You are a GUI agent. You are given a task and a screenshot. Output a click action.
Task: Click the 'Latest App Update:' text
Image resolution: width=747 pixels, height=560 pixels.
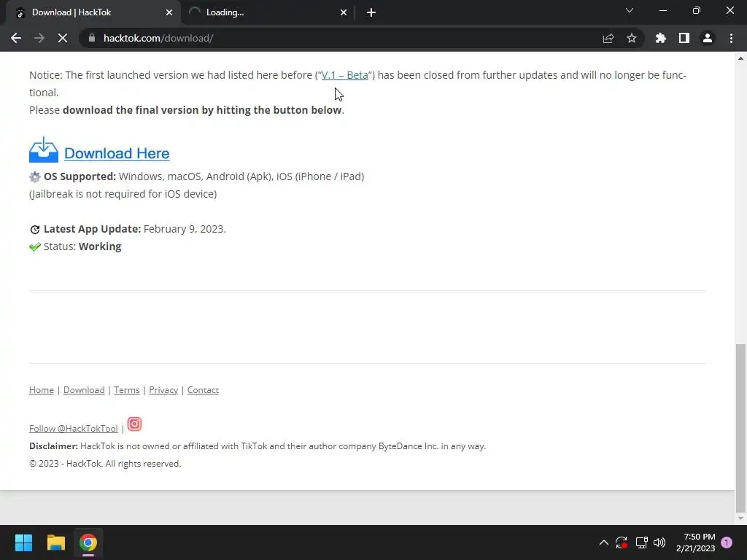tap(93, 229)
